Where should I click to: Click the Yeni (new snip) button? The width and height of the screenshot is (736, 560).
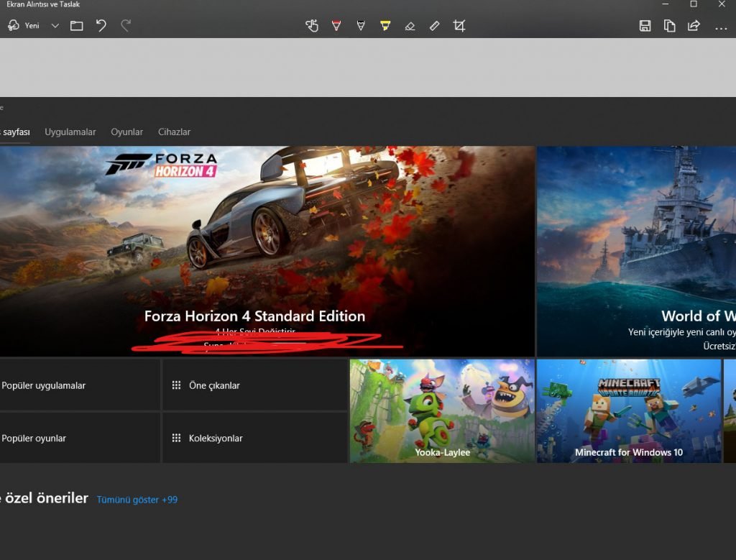[x=23, y=26]
